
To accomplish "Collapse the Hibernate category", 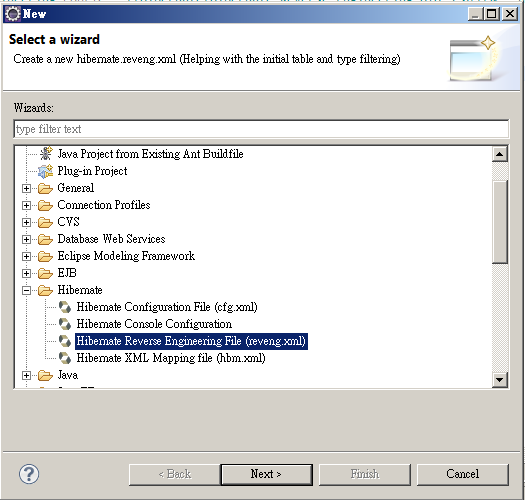I will 26,290.
